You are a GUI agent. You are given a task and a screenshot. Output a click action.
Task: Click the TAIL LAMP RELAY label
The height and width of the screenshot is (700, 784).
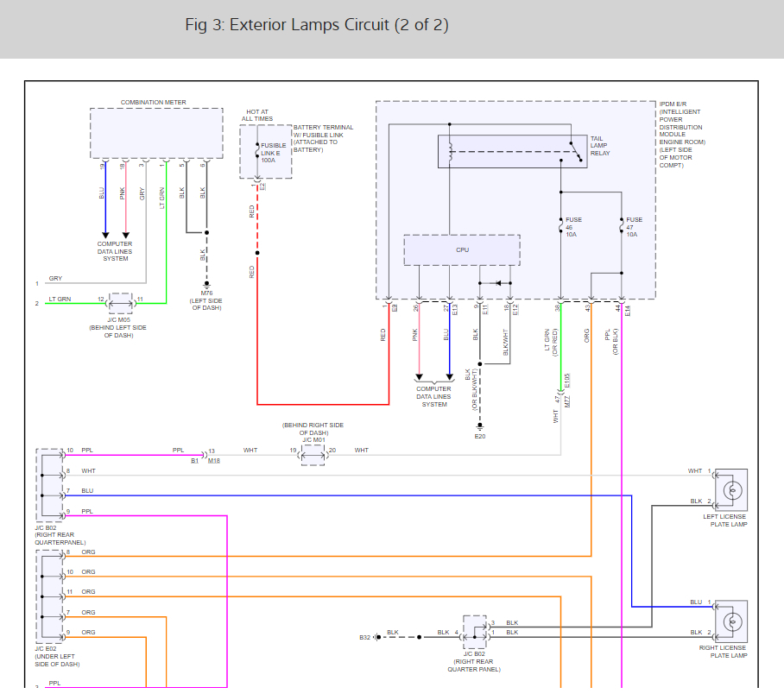600,146
